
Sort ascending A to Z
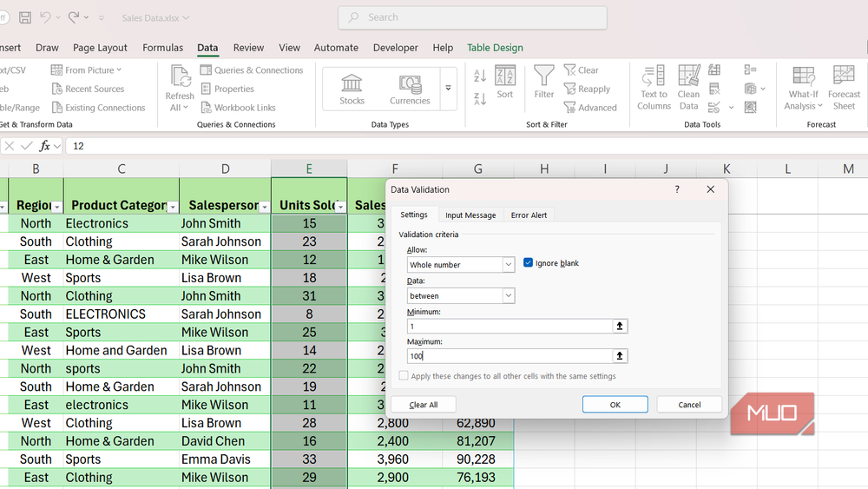pos(480,76)
